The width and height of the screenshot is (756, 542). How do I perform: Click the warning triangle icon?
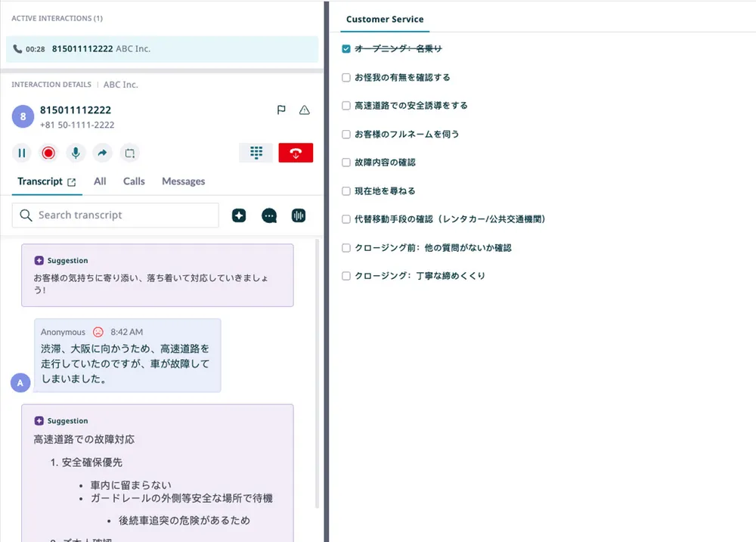point(305,110)
